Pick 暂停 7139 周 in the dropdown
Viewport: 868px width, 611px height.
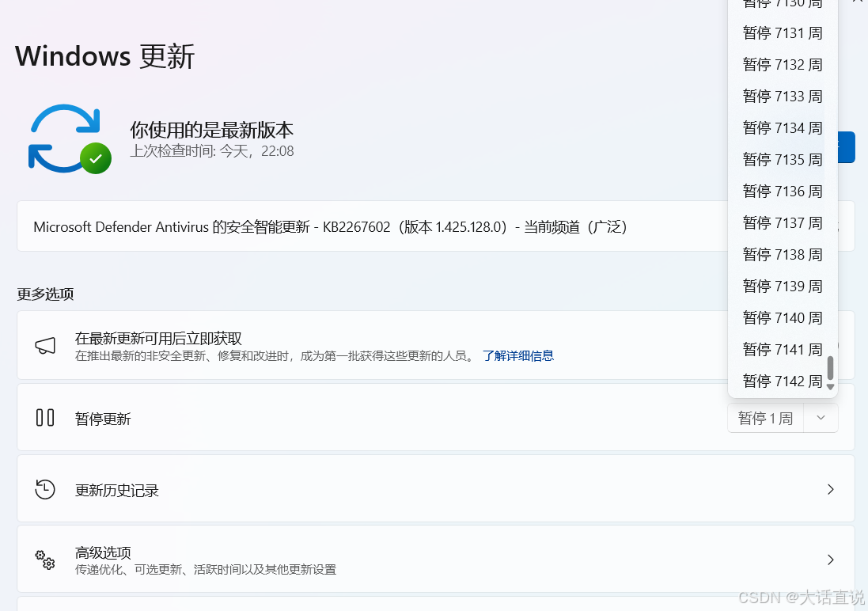pyautogui.click(x=783, y=285)
